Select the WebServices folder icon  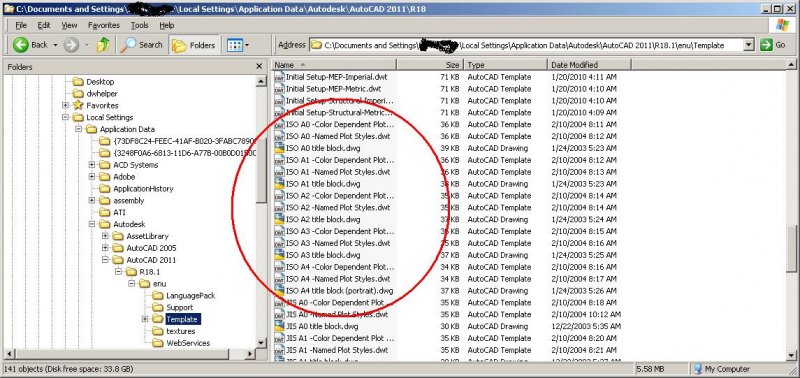[x=158, y=343]
